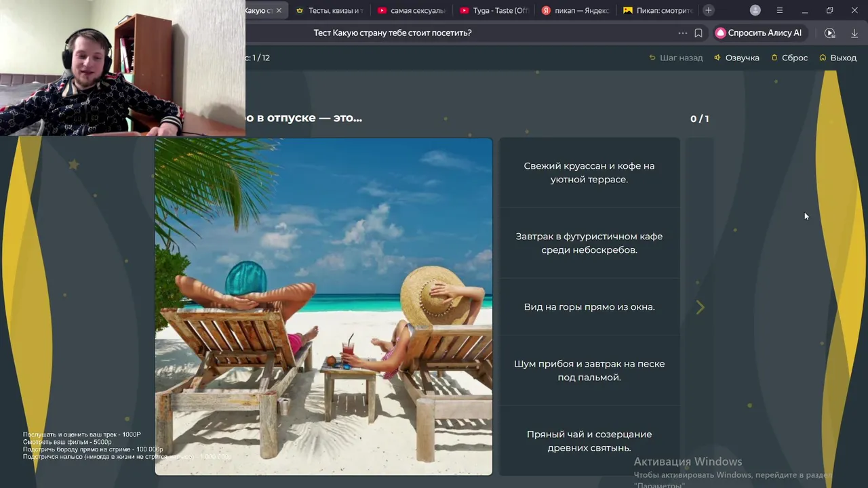Switch to the 'Тесты, квизы' tab
Image resolution: width=868 pixels, height=488 pixels.
pyautogui.click(x=330, y=11)
